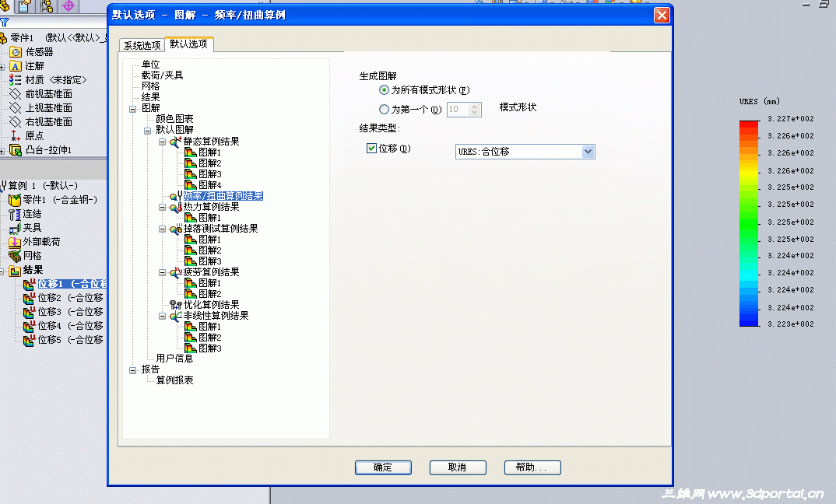Click the 结果 results folder icon
The width and height of the screenshot is (836, 504).
15,271
